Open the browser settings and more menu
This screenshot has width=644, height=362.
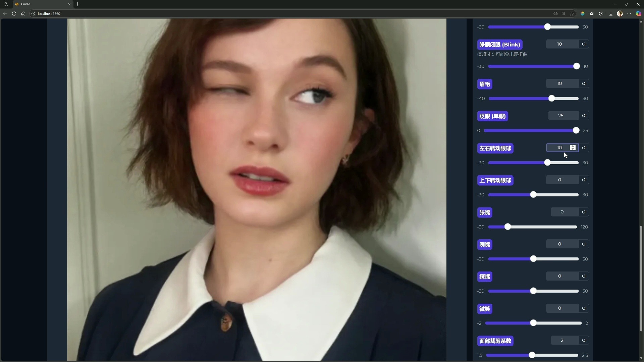[x=629, y=14]
